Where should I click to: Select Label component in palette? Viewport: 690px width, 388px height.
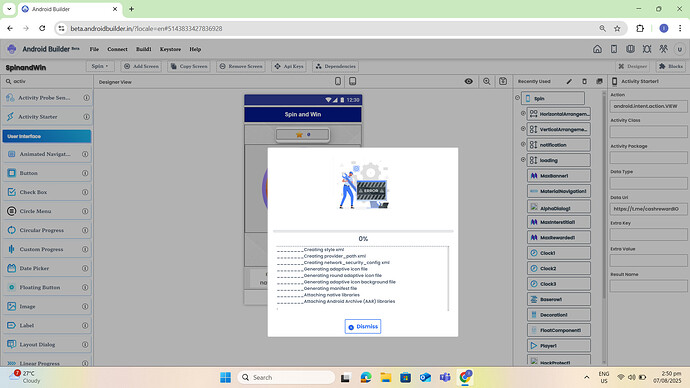coord(47,326)
